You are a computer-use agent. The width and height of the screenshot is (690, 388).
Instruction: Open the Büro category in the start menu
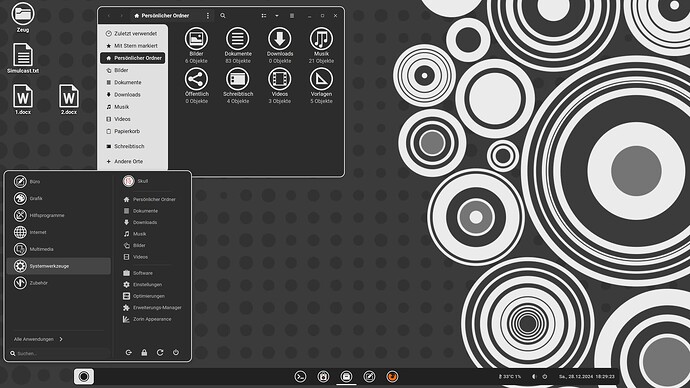click(59, 181)
